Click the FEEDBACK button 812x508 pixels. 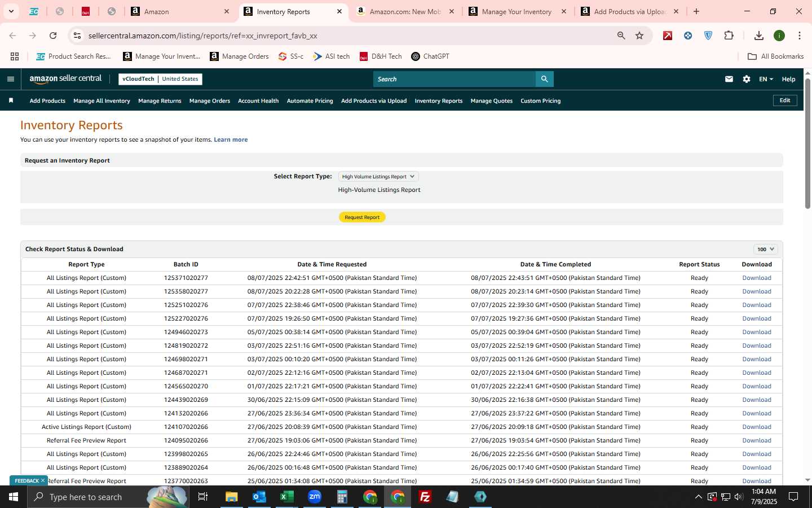(27, 481)
